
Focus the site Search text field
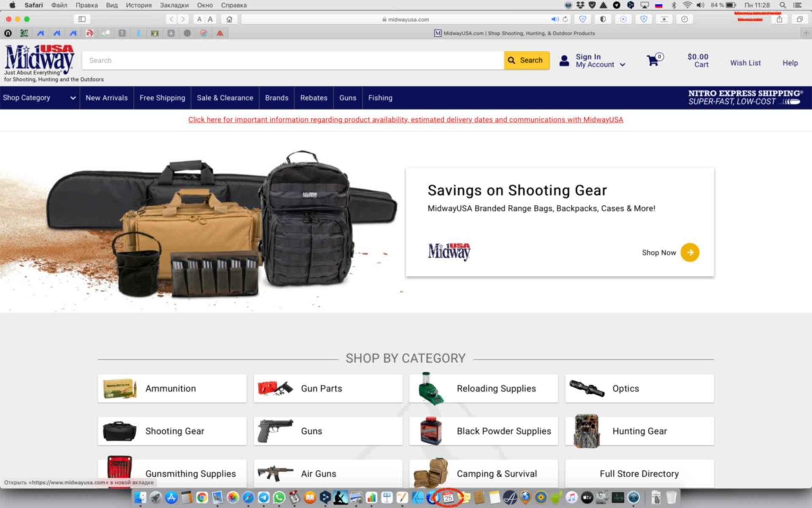[293, 61]
